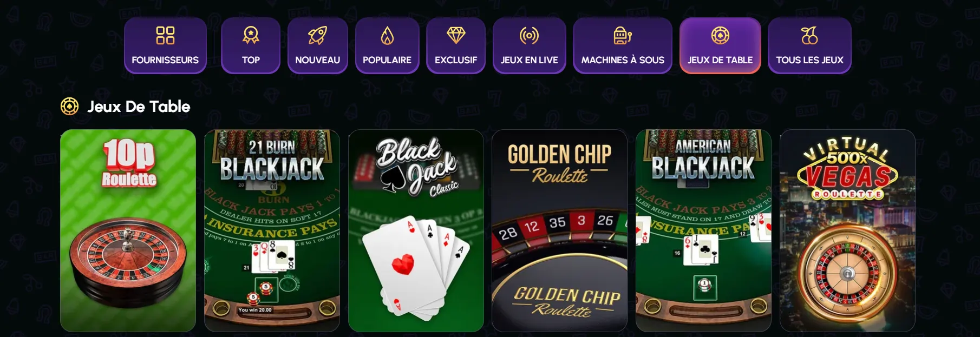Click the slot machine icon

pos(623,36)
